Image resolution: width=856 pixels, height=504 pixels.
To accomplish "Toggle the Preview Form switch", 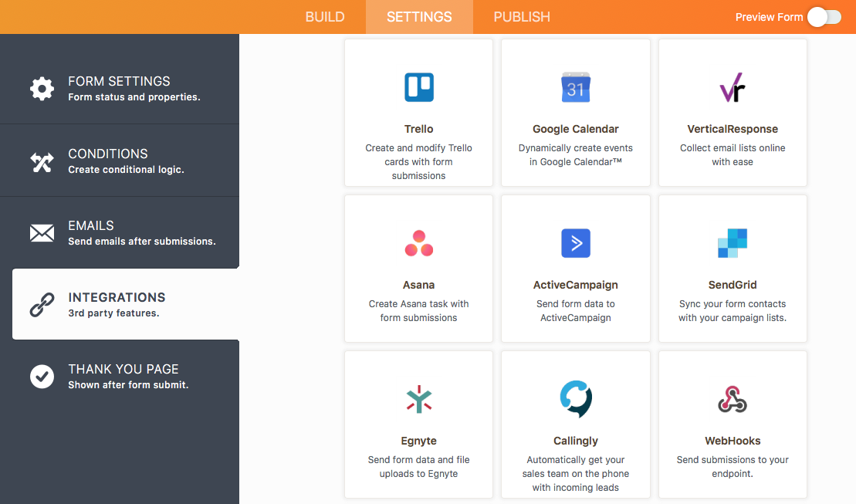I will 824,17.
